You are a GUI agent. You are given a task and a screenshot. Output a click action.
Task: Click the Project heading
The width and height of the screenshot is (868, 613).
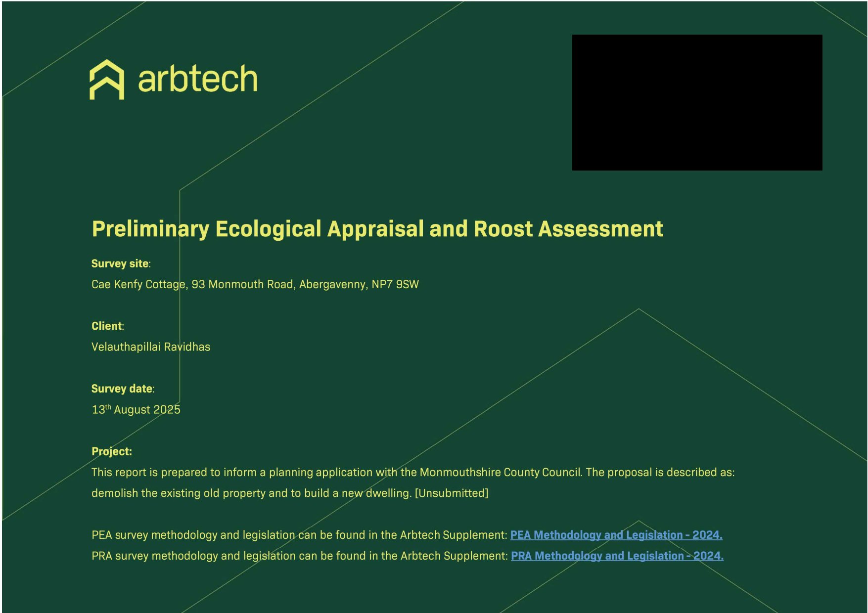point(111,451)
